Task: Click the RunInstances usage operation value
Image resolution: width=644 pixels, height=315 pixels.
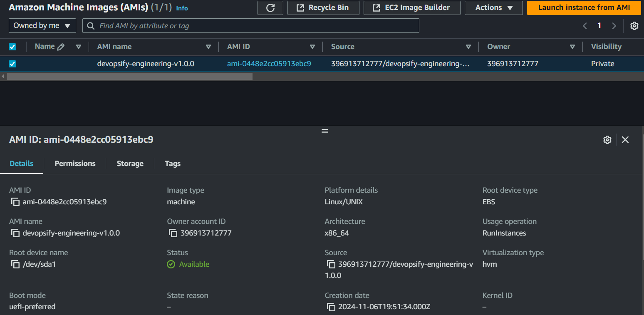Action: point(504,233)
